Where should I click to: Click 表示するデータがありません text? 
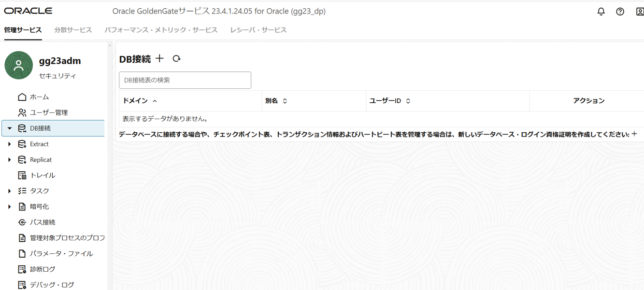tap(165, 119)
